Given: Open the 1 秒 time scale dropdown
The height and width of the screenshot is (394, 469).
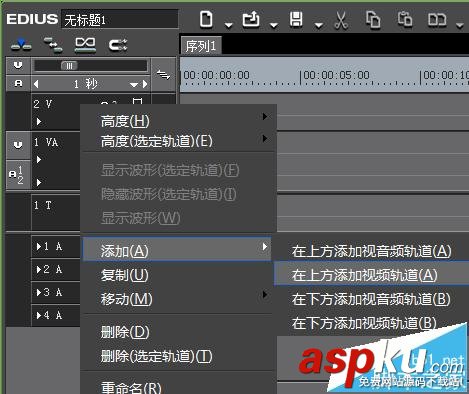Looking at the screenshot, I should (x=134, y=85).
